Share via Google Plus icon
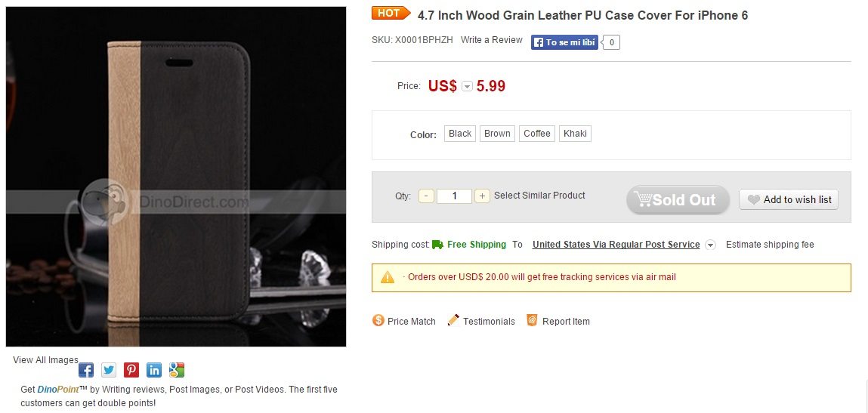 (x=177, y=370)
